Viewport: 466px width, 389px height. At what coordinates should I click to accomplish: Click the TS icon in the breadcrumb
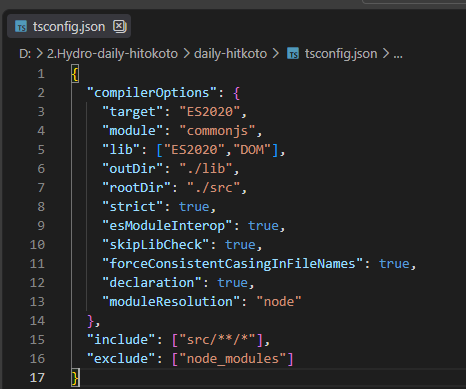293,54
